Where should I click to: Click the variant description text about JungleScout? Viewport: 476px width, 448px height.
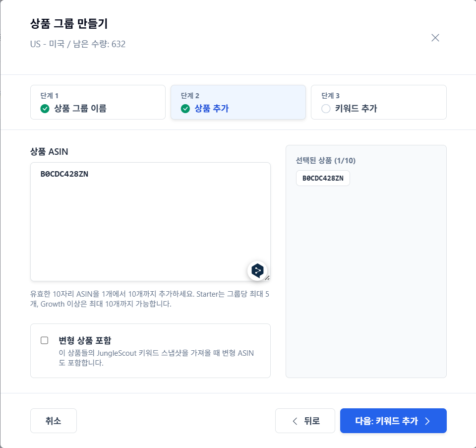[x=156, y=358]
